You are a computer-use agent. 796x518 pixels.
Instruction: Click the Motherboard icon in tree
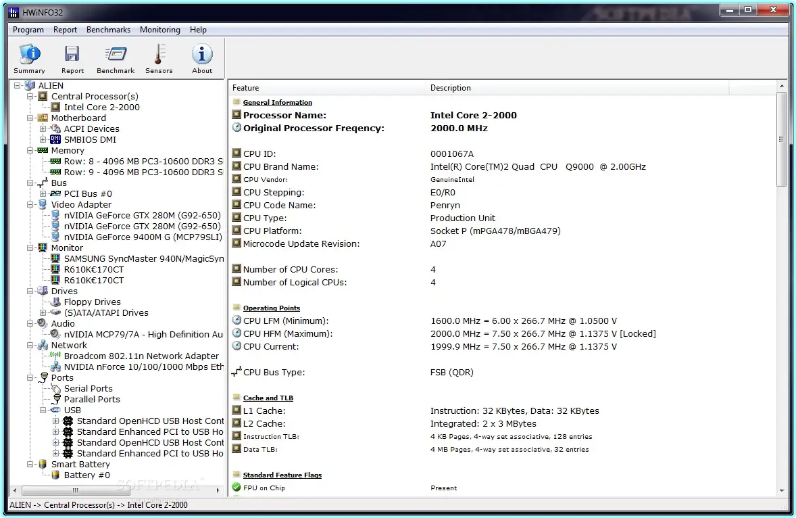43,118
